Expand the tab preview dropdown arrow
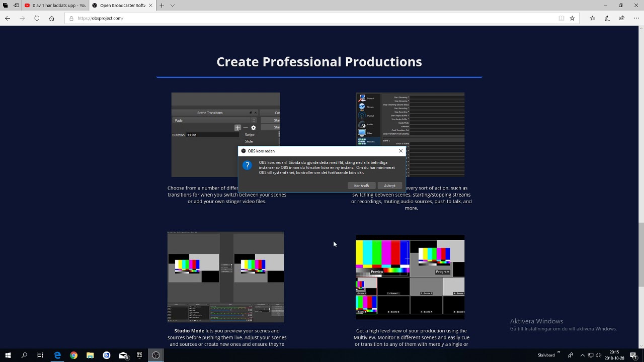644x362 pixels. point(173,6)
